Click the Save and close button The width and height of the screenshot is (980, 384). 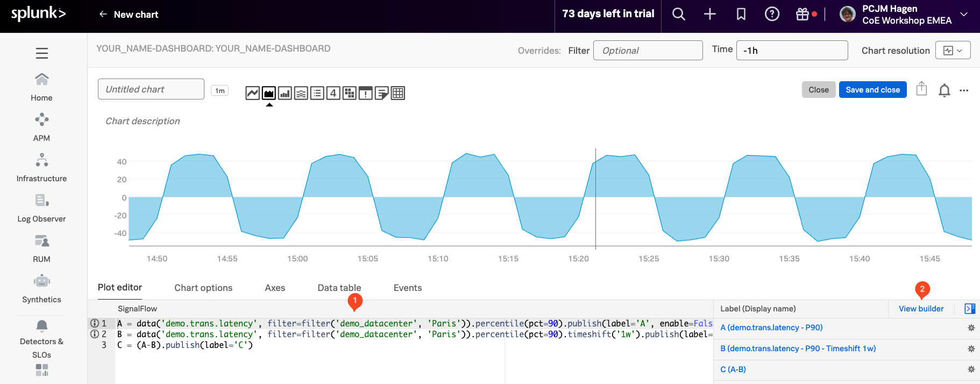[872, 90]
